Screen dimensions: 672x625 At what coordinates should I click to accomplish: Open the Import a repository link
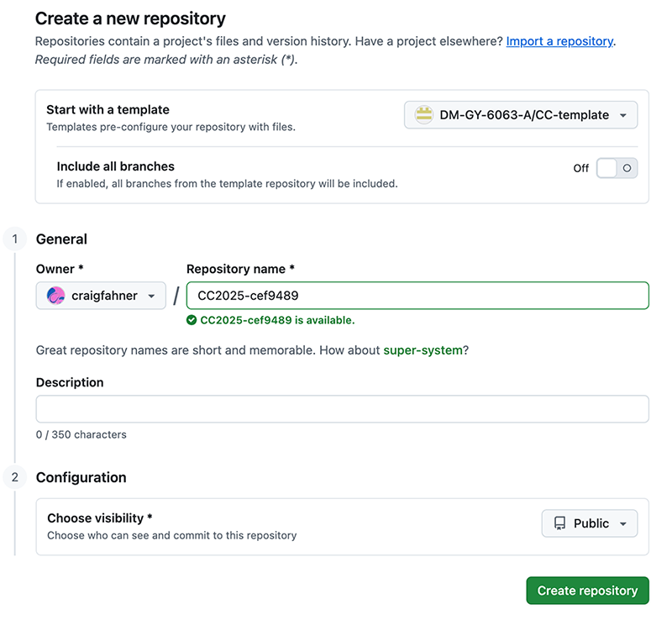tap(559, 41)
